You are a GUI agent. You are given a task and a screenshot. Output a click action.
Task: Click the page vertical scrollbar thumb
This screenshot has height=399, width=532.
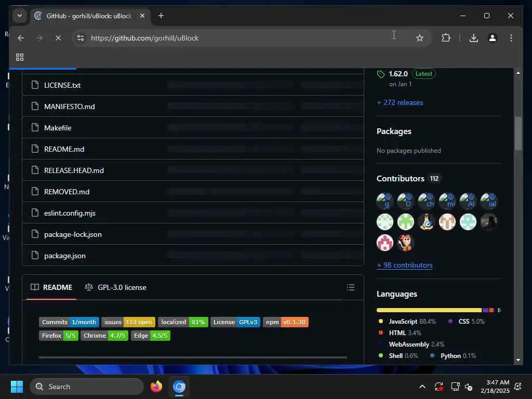tap(518, 134)
